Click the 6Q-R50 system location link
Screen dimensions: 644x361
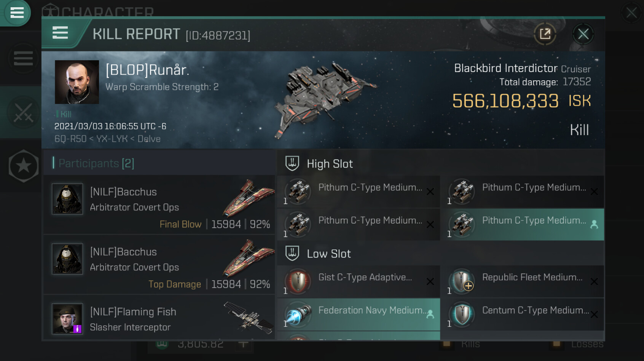click(70, 139)
